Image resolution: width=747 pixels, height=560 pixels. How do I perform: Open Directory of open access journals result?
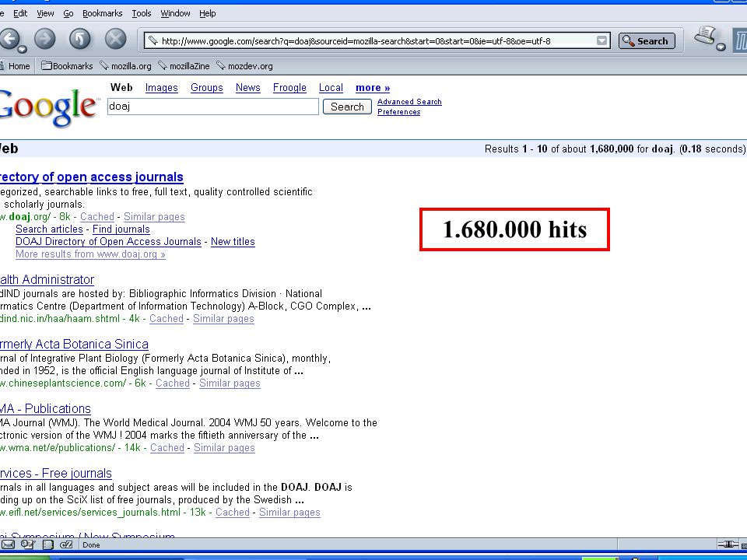click(x=92, y=177)
